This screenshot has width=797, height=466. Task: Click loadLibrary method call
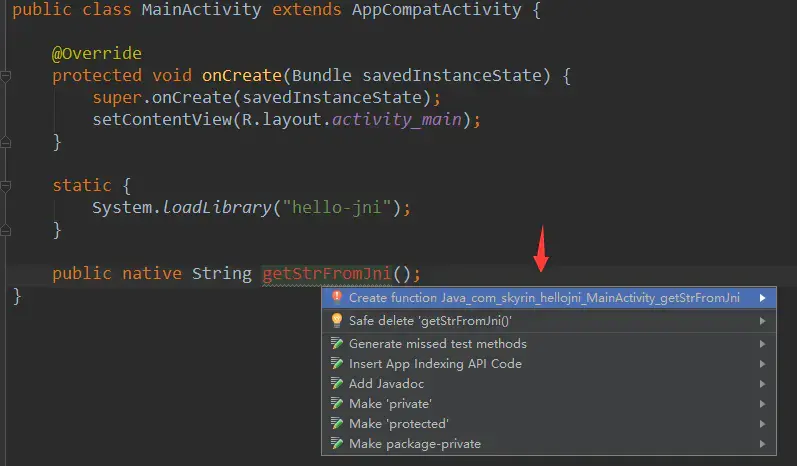pyautogui.click(x=217, y=207)
